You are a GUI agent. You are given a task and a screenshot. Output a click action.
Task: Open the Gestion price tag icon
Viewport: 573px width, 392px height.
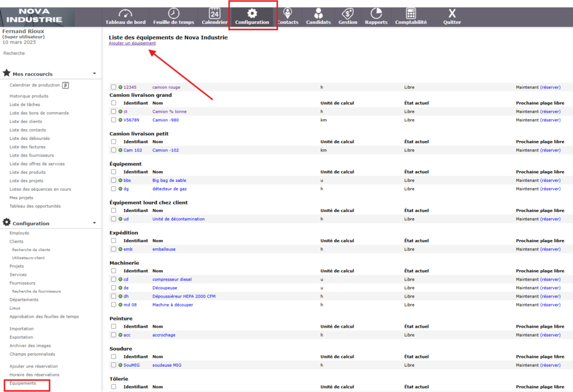(x=347, y=13)
